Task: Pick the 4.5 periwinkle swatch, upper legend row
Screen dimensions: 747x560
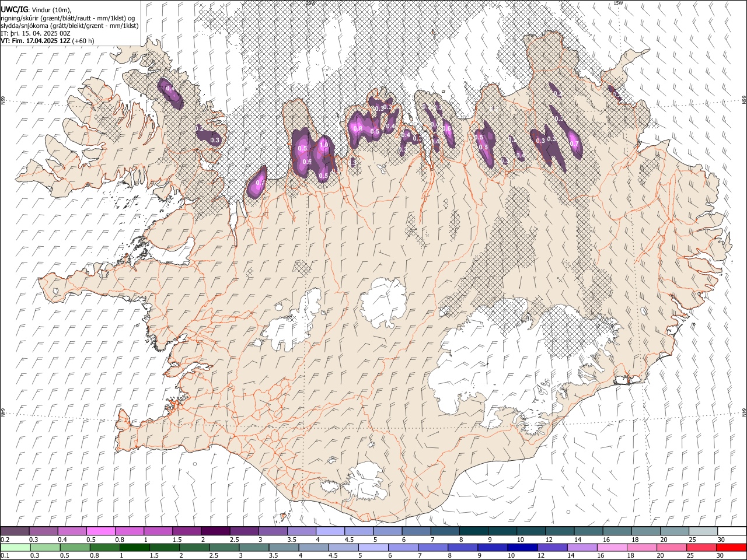Action: pos(359,531)
